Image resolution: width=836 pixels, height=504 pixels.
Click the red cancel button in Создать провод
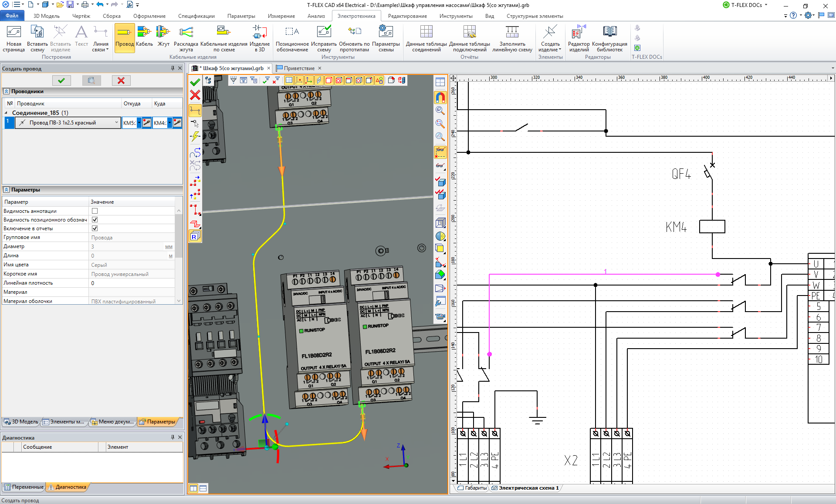tap(121, 81)
